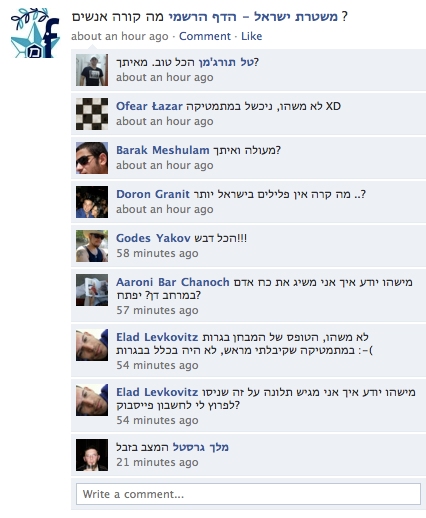Open Aaroni Bar Chanoch's name link
This screenshot has width=426, height=518.
[173, 282]
